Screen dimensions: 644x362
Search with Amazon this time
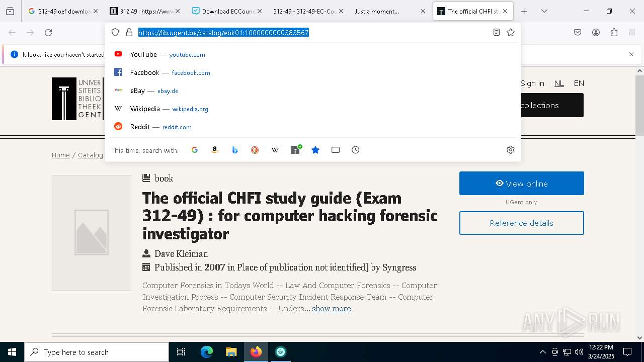[x=215, y=150]
